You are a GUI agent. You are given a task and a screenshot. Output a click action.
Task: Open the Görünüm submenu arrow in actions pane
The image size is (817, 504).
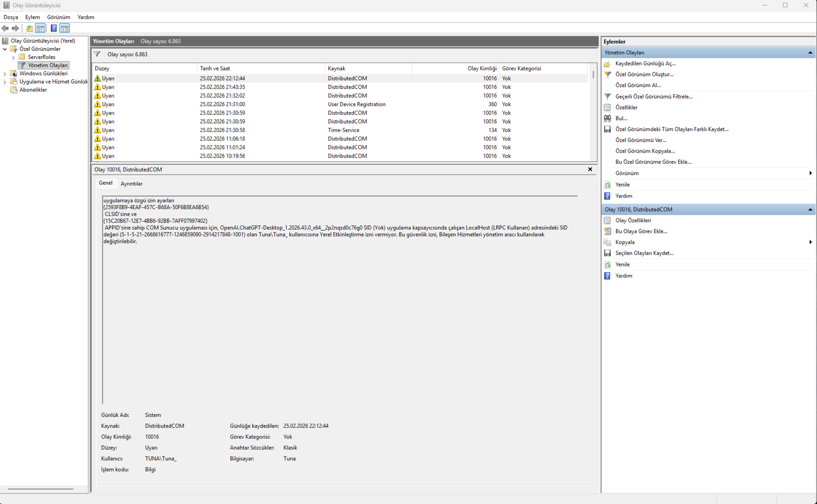810,173
